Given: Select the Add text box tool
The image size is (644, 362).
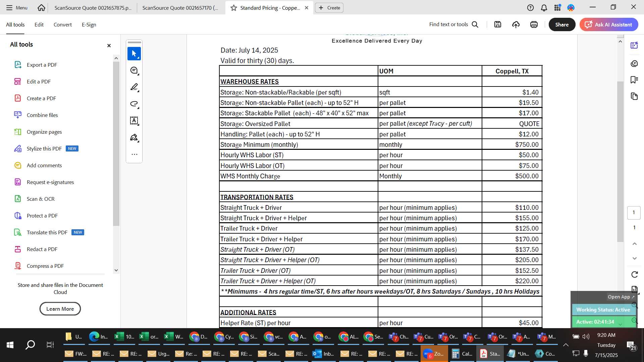Looking at the screenshot, I should tap(134, 121).
